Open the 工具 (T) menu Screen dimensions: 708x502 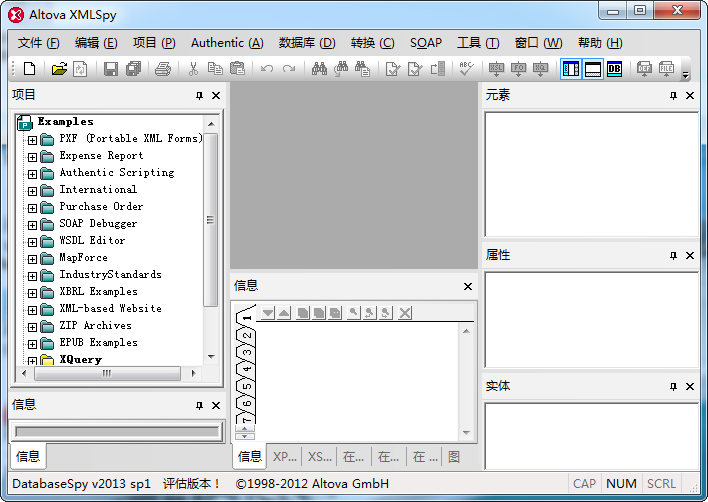tap(478, 43)
